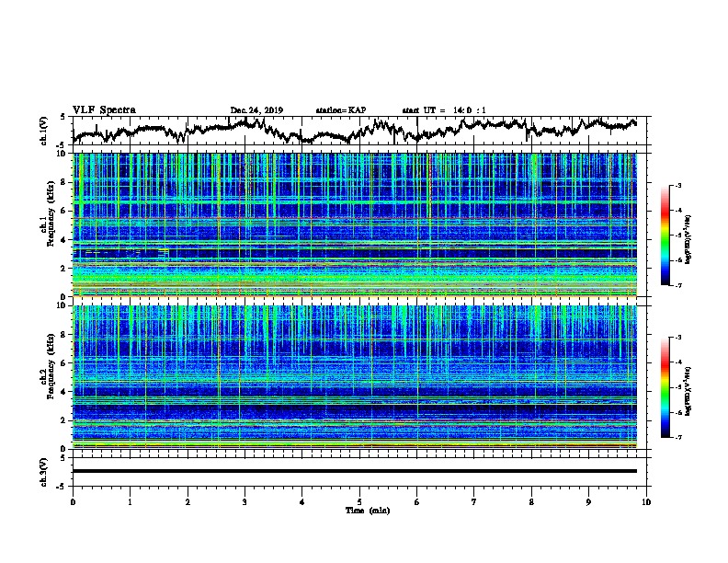Click the "ch.3(V)" axis label
728x563 pixels.
pyautogui.click(x=44, y=472)
